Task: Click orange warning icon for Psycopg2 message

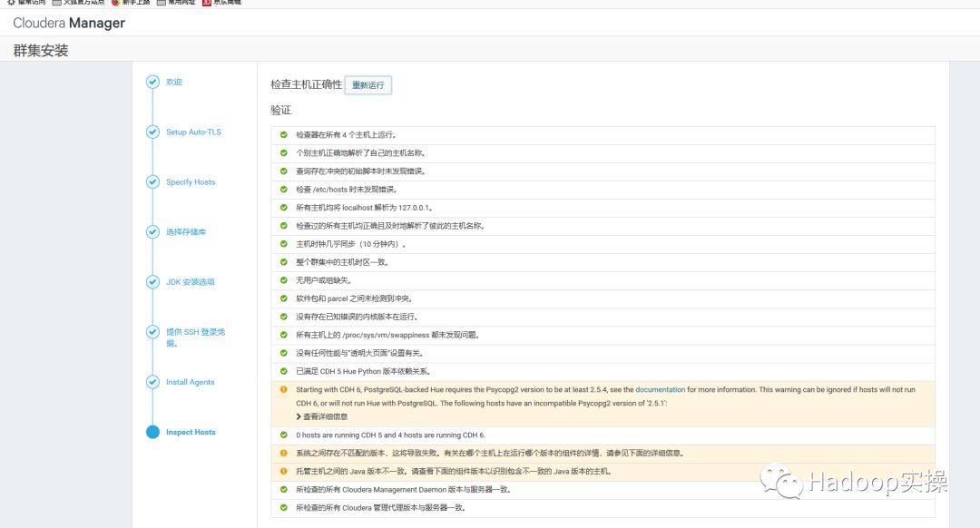Action: click(x=284, y=389)
